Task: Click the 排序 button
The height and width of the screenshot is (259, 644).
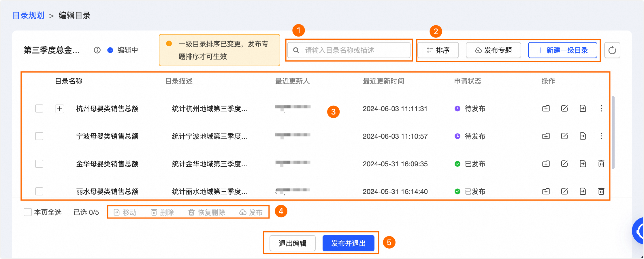Action: [438, 50]
